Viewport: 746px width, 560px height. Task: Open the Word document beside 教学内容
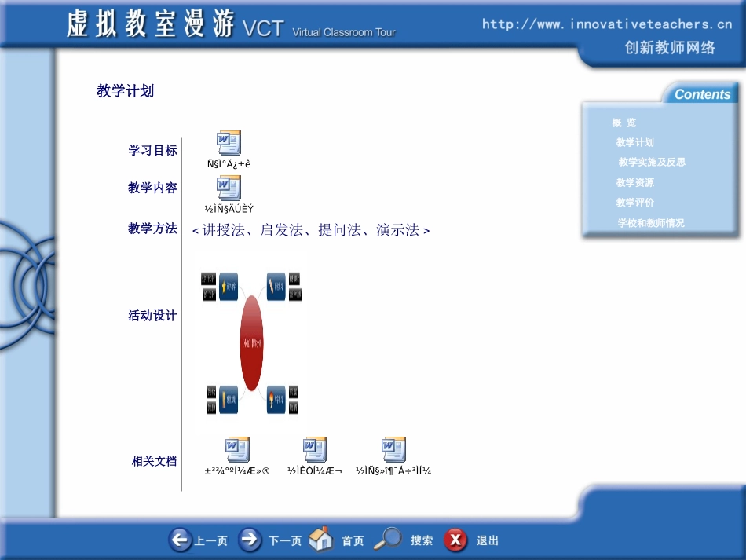(229, 188)
